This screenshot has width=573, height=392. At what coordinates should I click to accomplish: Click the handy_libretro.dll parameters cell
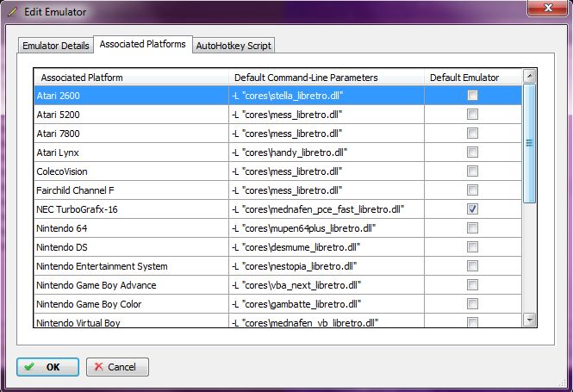pyautogui.click(x=327, y=152)
